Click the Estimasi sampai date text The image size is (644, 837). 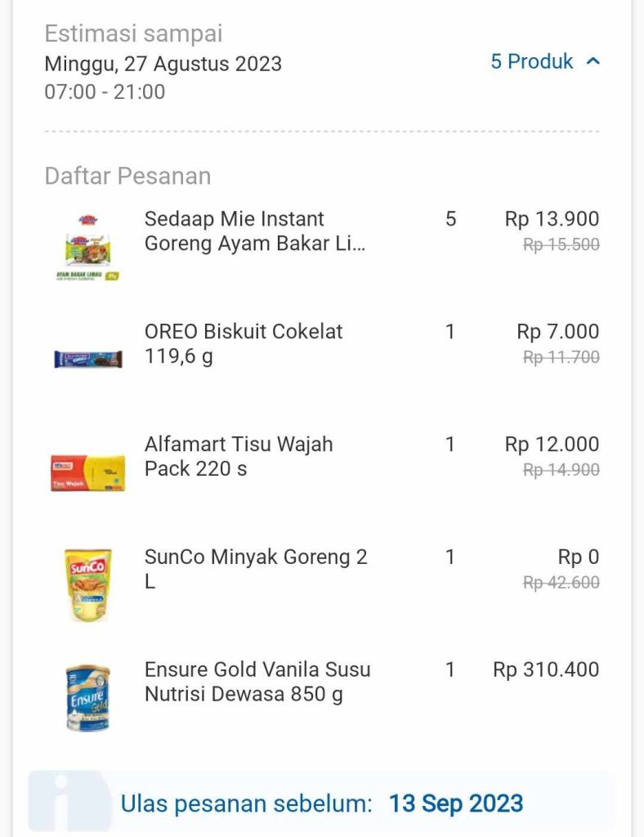163,64
